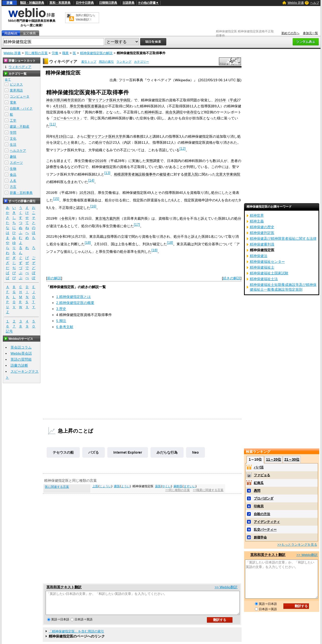Select 英語⇒日本語 in bottom translation form
Screen dimensions: 322x644
(x=49, y=619)
